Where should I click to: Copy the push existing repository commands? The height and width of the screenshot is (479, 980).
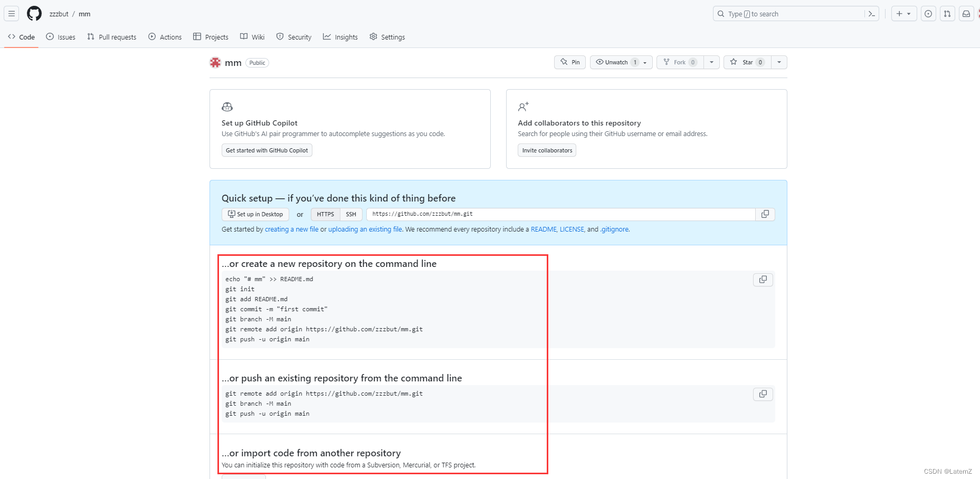763,394
